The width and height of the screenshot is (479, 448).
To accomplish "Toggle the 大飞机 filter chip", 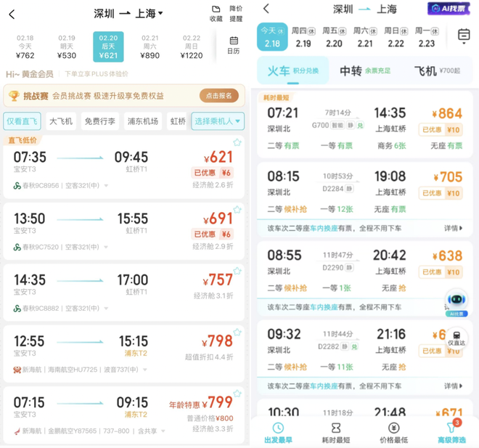I will (61, 121).
